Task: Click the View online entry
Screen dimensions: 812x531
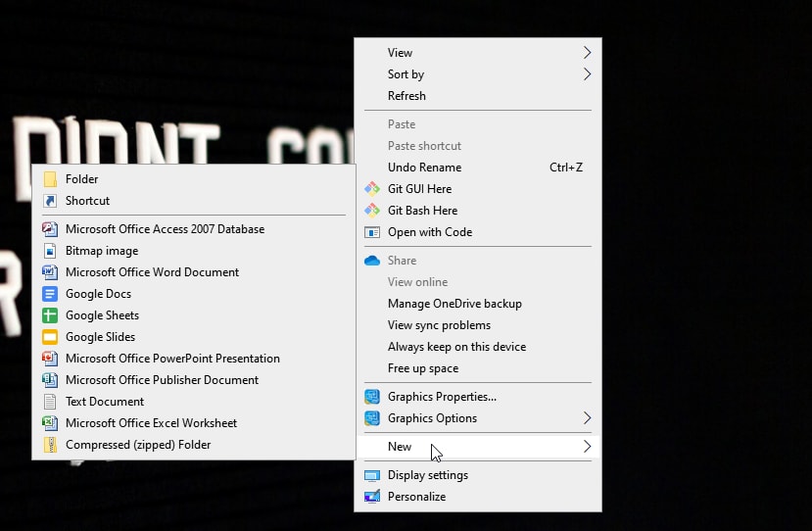Action: point(417,282)
